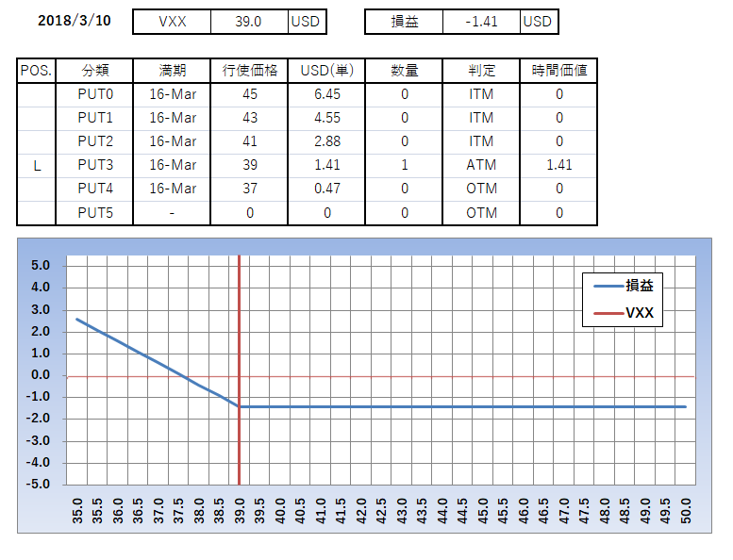Image resolution: width=733 pixels, height=560 pixels.
Task: Click the 損益 label cell in header
Action: tap(405, 22)
